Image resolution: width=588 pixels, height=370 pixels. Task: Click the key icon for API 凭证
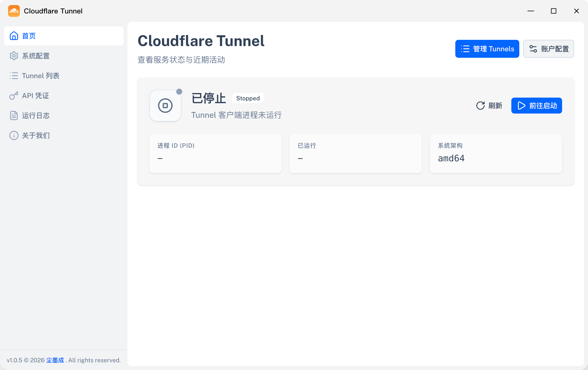tap(14, 96)
